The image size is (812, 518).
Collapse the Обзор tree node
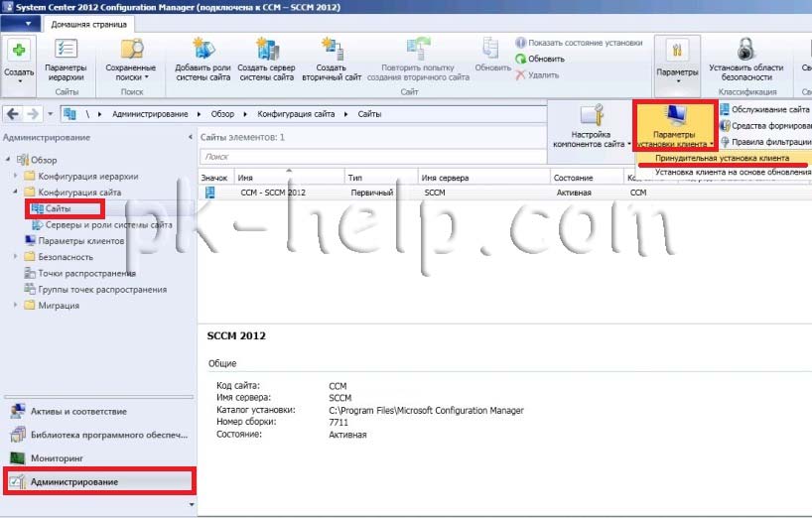click(x=8, y=160)
